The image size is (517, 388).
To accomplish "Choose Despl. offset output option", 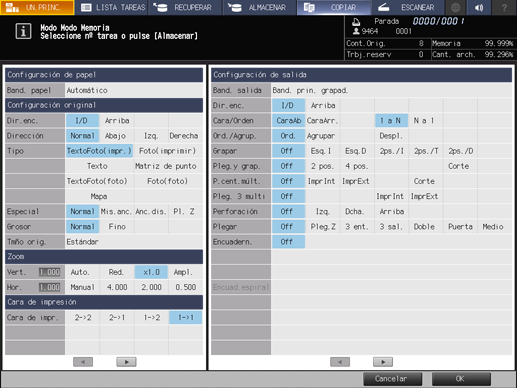I will (391, 136).
